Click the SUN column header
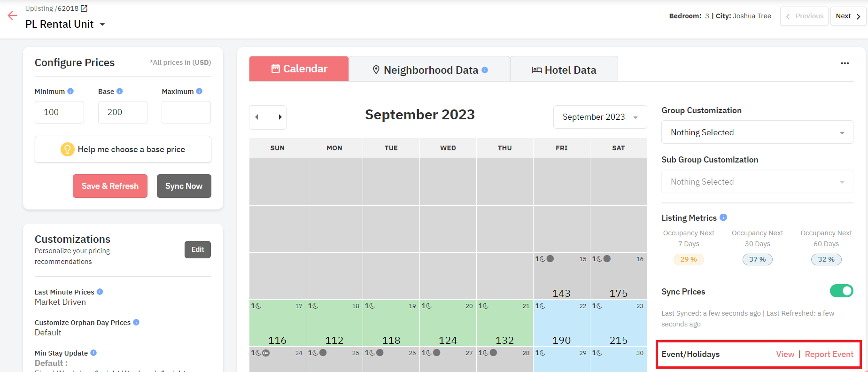868x372 pixels. click(x=278, y=148)
